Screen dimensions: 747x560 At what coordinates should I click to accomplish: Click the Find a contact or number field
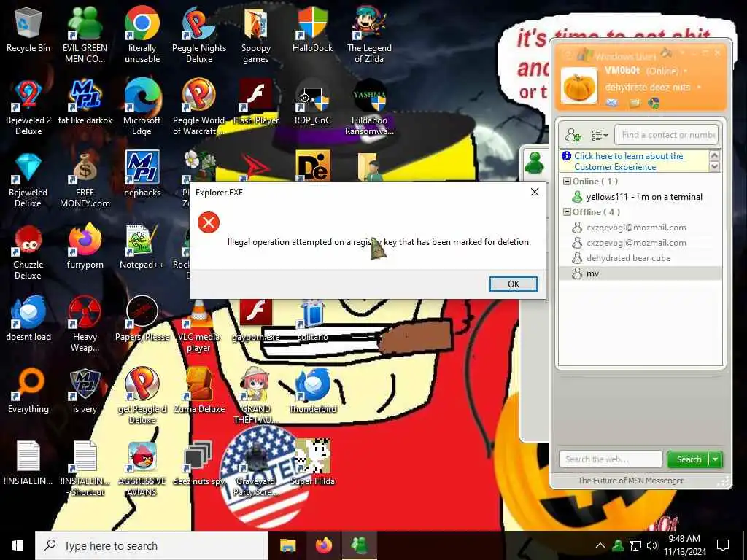point(666,135)
